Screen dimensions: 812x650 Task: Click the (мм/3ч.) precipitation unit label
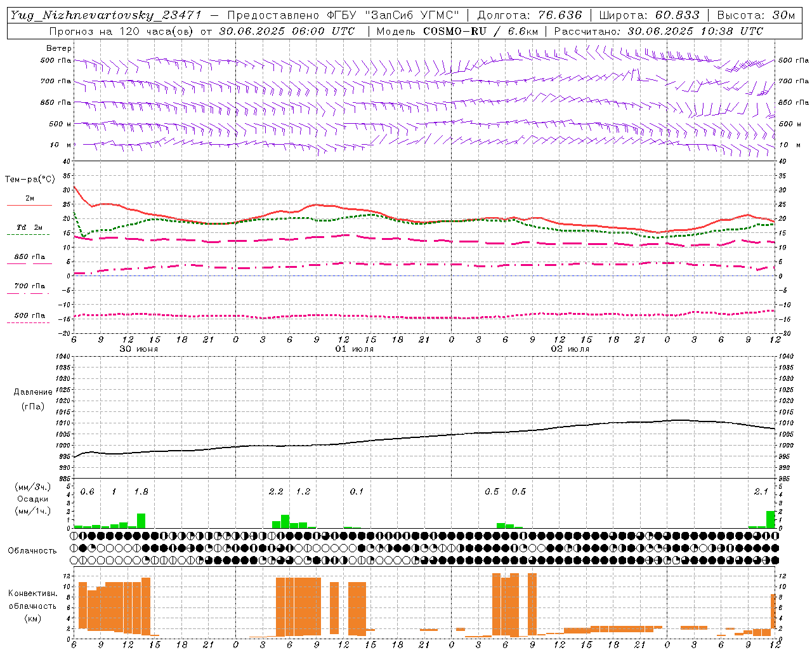[x=32, y=487]
